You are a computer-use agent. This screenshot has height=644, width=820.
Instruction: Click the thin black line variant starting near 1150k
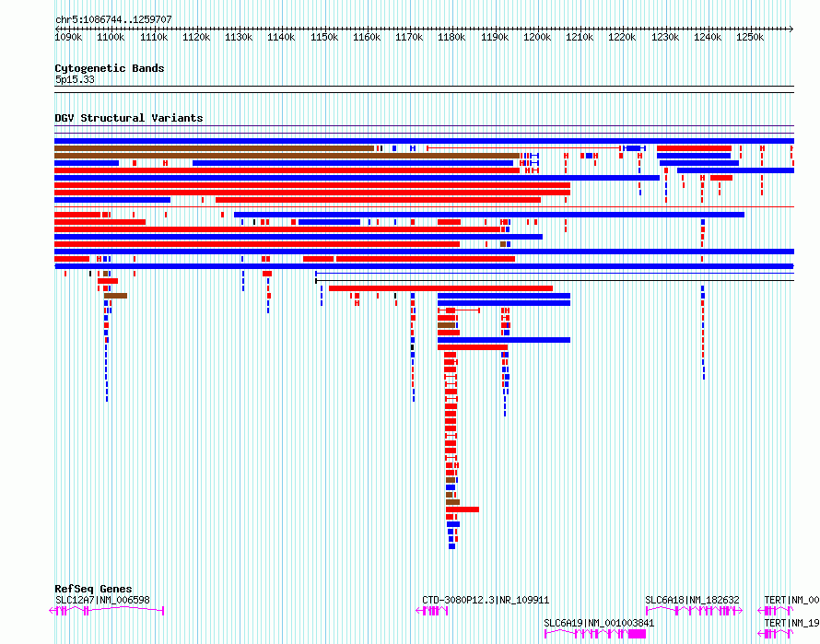pyautogui.click(x=555, y=280)
